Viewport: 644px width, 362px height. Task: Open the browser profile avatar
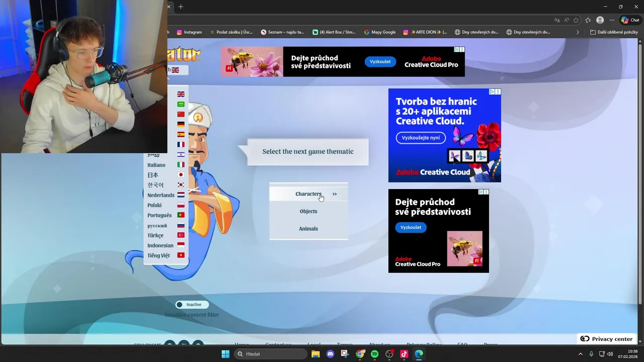(x=600, y=20)
